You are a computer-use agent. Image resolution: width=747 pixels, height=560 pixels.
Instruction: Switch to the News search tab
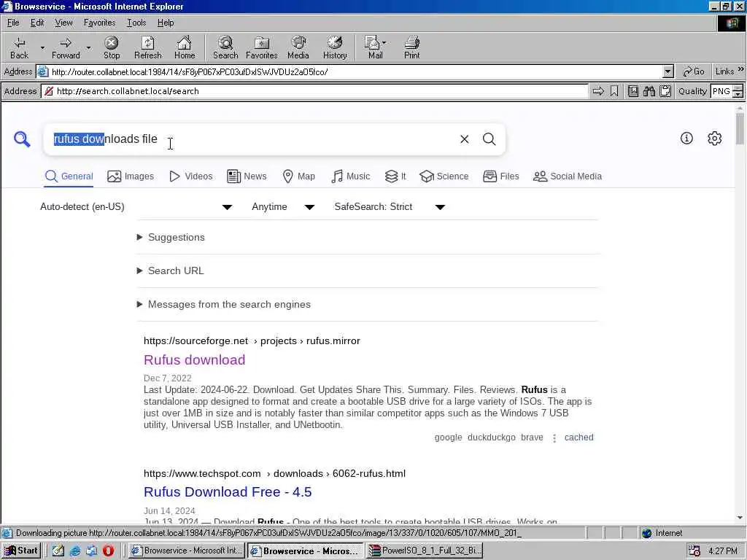tap(247, 176)
